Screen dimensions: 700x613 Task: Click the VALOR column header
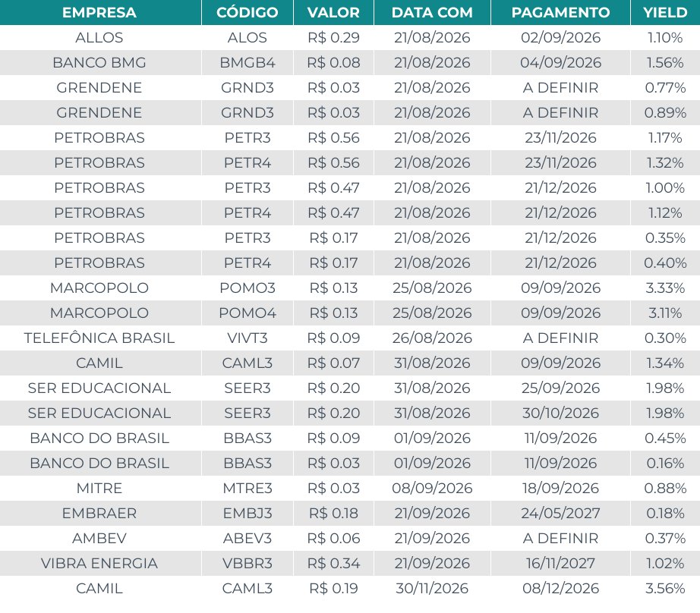(x=333, y=12)
